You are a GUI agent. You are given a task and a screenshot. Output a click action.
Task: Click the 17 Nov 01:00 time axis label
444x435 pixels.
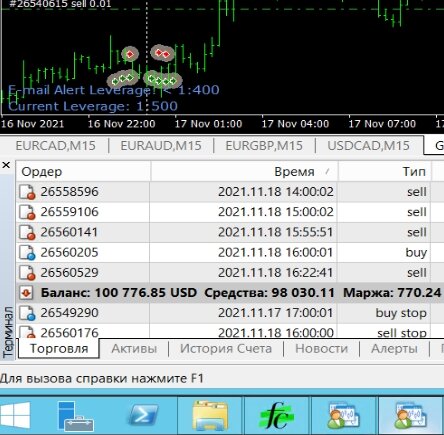click(208, 124)
